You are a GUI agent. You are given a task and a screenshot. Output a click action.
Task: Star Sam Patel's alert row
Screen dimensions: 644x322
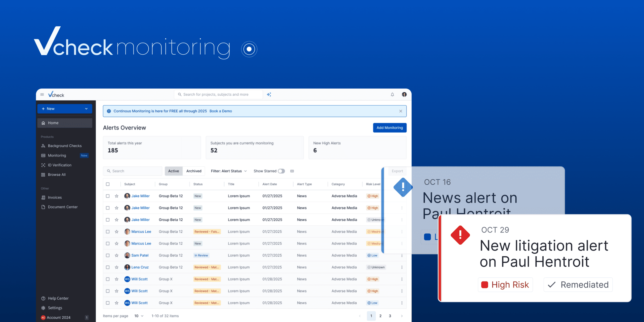pos(116,255)
